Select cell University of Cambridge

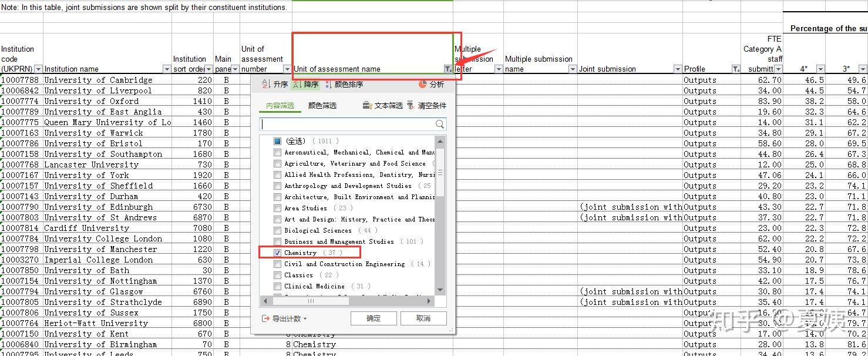pyautogui.click(x=107, y=80)
